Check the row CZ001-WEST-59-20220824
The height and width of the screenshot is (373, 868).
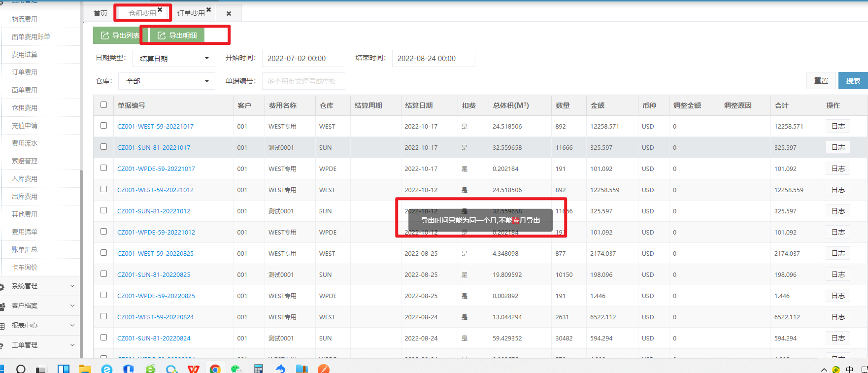pyautogui.click(x=103, y=316)
